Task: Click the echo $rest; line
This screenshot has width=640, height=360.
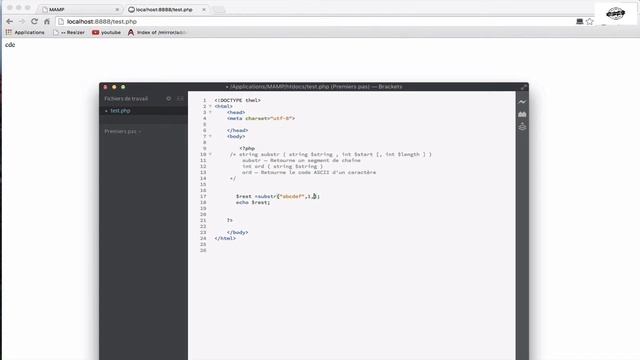Action: (x=253, y=202)
